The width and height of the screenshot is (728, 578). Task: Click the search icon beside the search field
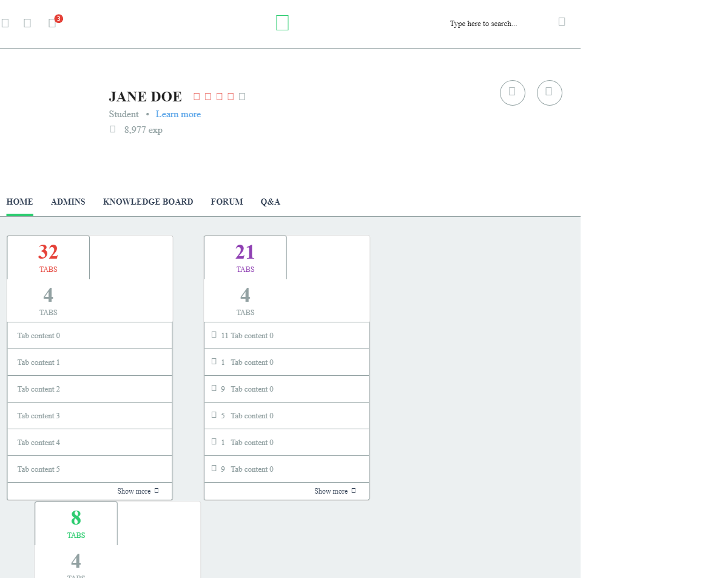pos(562,22)
